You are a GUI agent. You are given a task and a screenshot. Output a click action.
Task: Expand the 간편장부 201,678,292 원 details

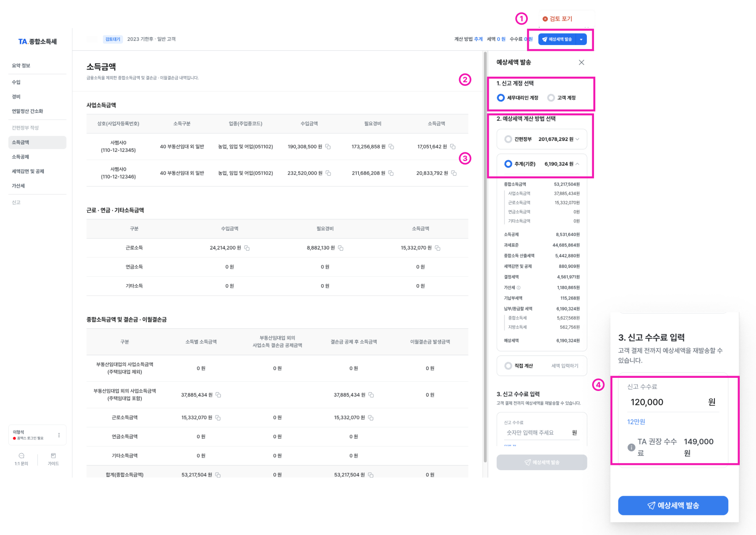coord(577,139)
